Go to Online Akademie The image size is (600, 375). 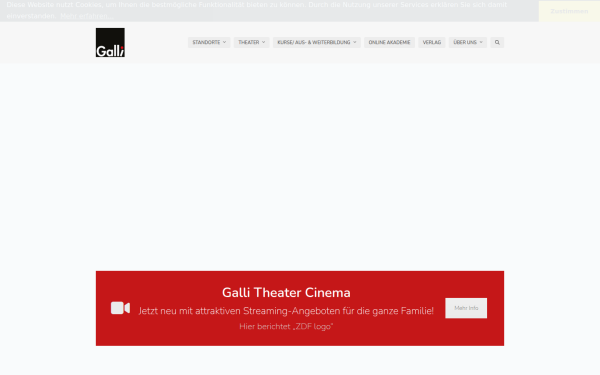[x=389, y=42]
